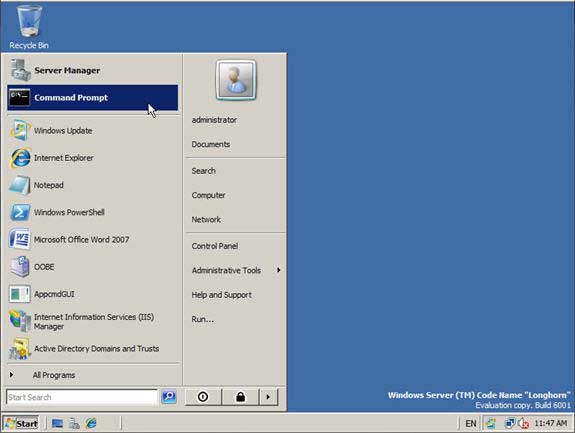575x433 pixels.
Task: Click the Start button on taskbar
Action: click(21, 423)
